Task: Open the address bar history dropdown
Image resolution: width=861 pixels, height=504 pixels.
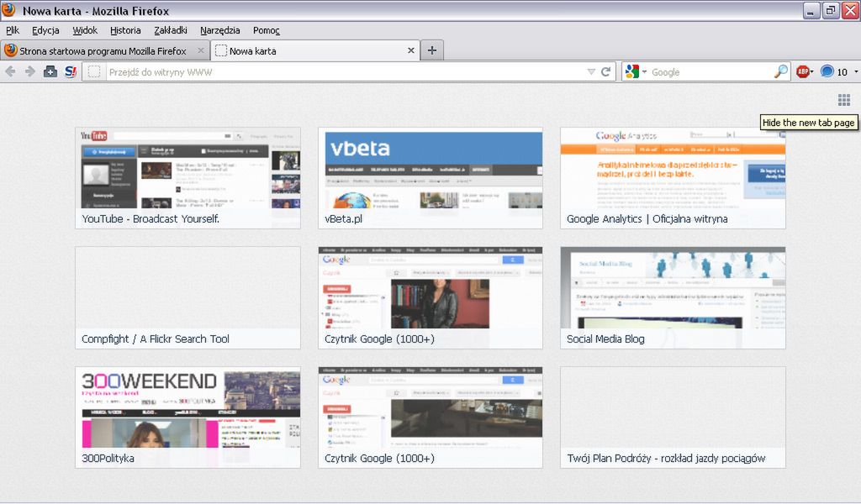Action: coord(591,72)
